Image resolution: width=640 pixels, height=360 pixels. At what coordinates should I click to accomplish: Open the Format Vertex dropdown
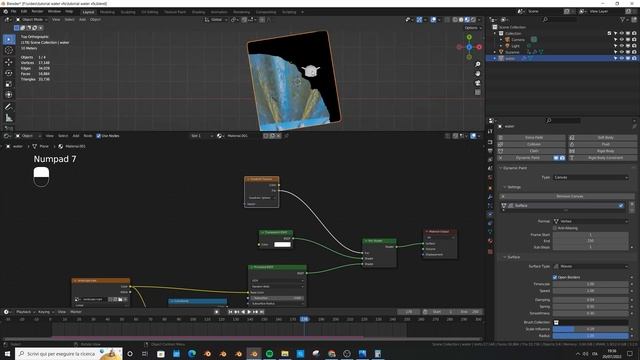pos(591,221)
